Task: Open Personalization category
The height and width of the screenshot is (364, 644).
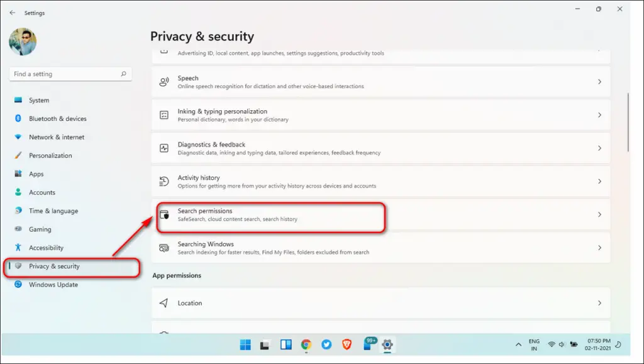Action: click(70, 156)
